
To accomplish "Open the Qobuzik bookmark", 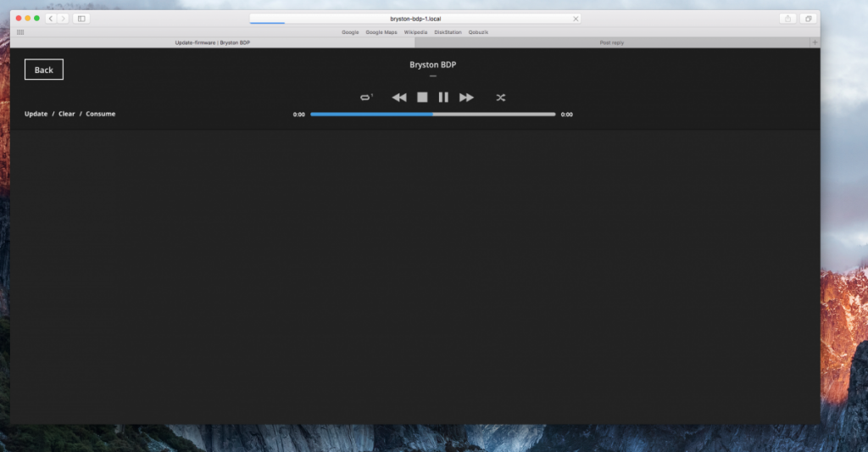I will pyautogui.click(x=478, y=32).
